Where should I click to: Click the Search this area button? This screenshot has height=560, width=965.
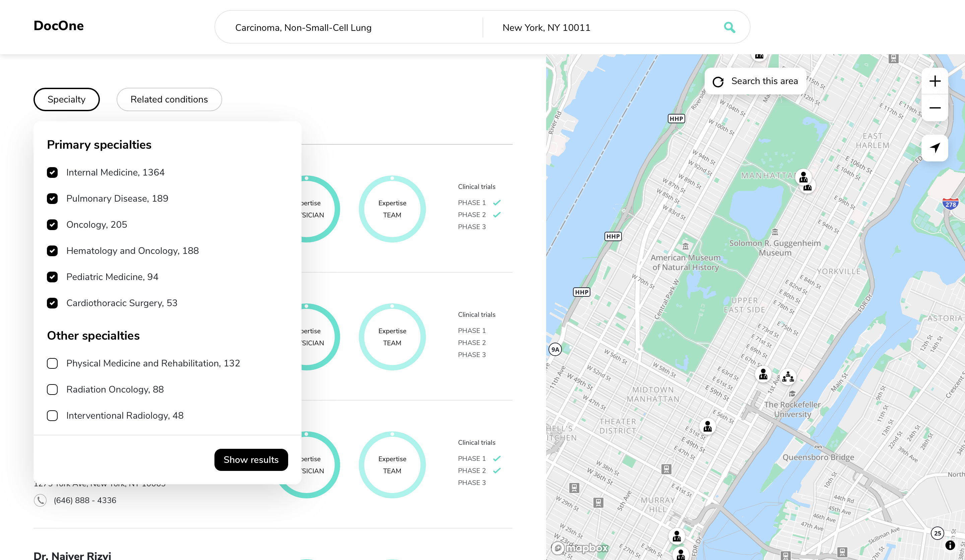(x=764, y=81)
